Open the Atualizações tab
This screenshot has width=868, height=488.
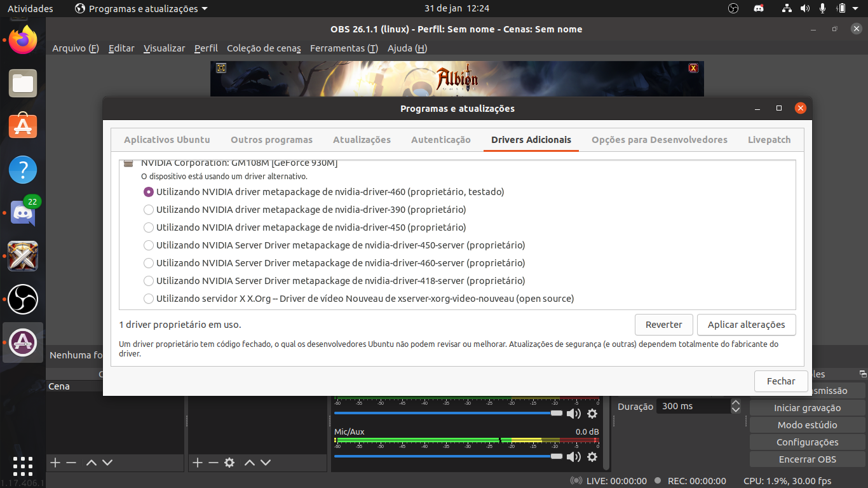click(x=362, y=140)
